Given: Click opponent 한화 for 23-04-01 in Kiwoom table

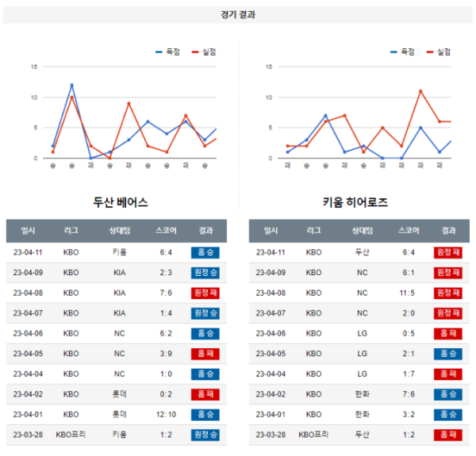Looking at the screenshot, I should 363,415.
